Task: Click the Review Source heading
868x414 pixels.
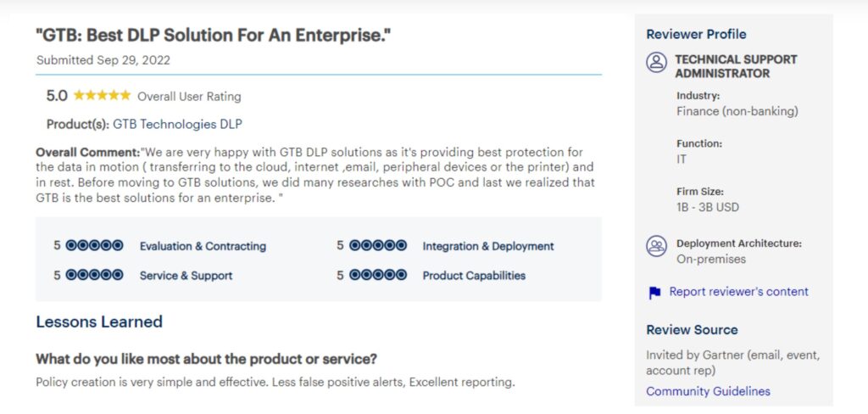Action: pos(692,330)
